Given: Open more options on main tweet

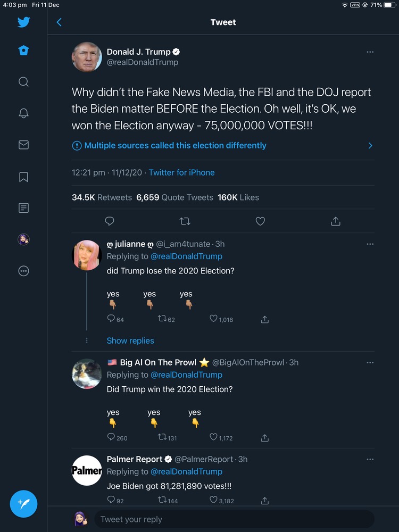Looking at the screenshot, I should (x=370, y=52).
